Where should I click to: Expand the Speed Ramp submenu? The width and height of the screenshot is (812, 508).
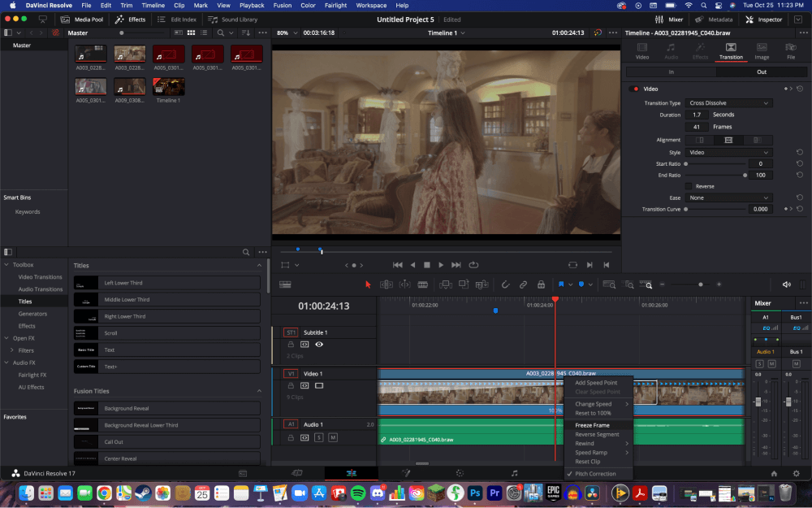click(598, 453)
